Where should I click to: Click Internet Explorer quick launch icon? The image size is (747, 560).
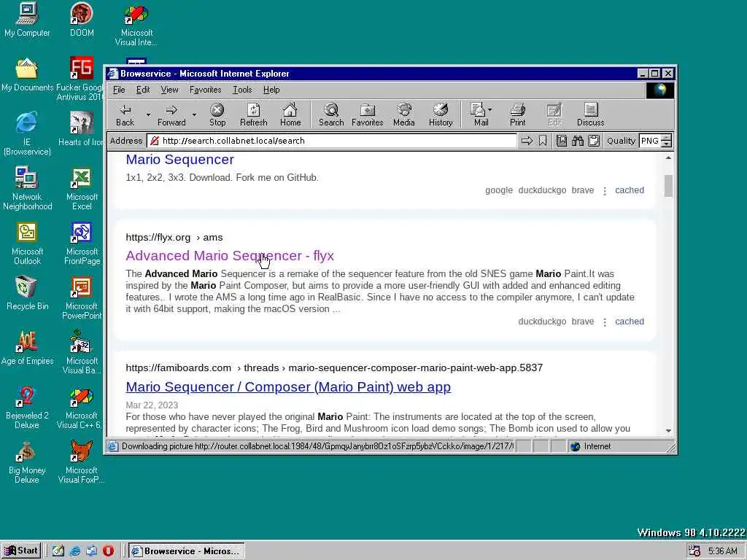pos(75,551)
